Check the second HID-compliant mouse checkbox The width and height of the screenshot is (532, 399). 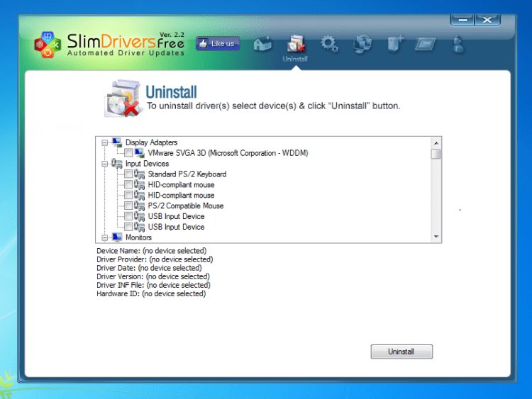(128, 195)
